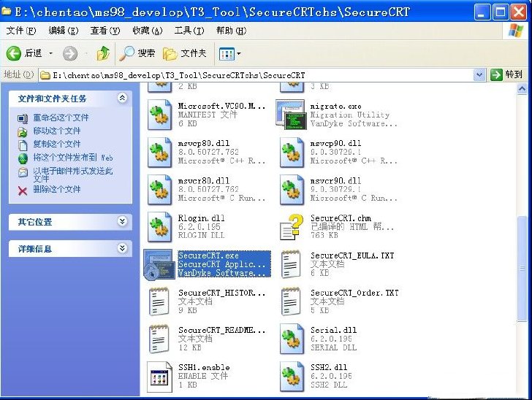Screen dimensions: 532x400
Task: Select the SSH1.enable file icon
Action: pos(159,377)
